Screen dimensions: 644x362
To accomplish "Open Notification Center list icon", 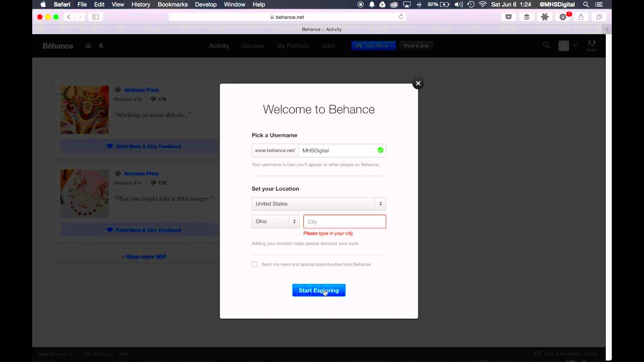I will pos(599,5).
